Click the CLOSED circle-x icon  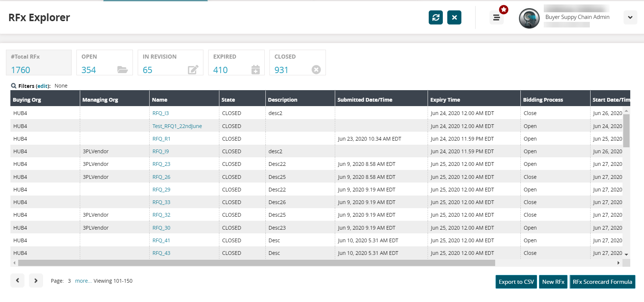click(x=316, y=70)
